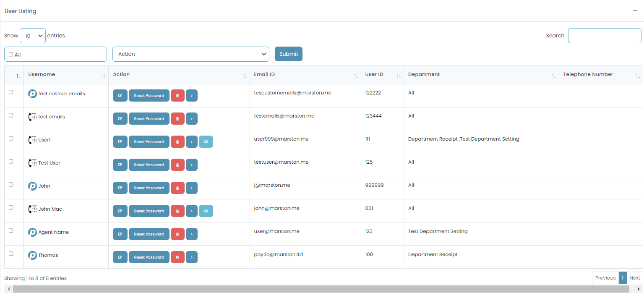Click the P avatar icon next to Thomas
This screenshot has width=644, height=293.
(x=33, y=255)
